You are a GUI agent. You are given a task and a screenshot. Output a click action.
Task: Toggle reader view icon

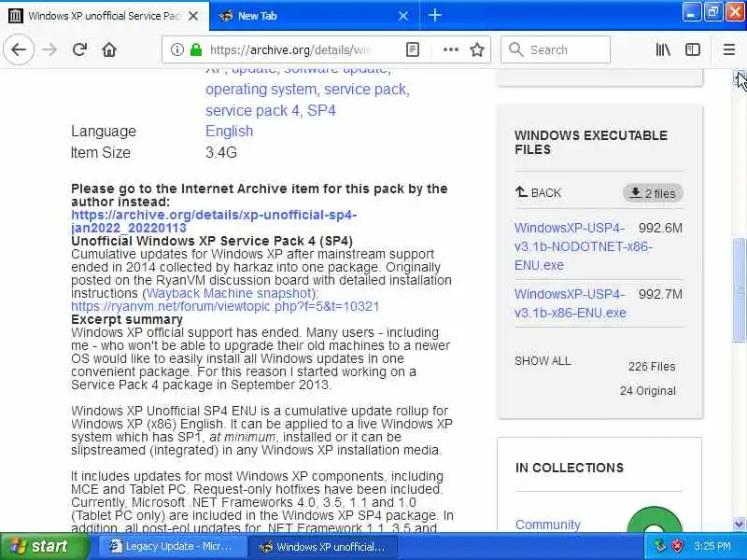tap(413, 49)
